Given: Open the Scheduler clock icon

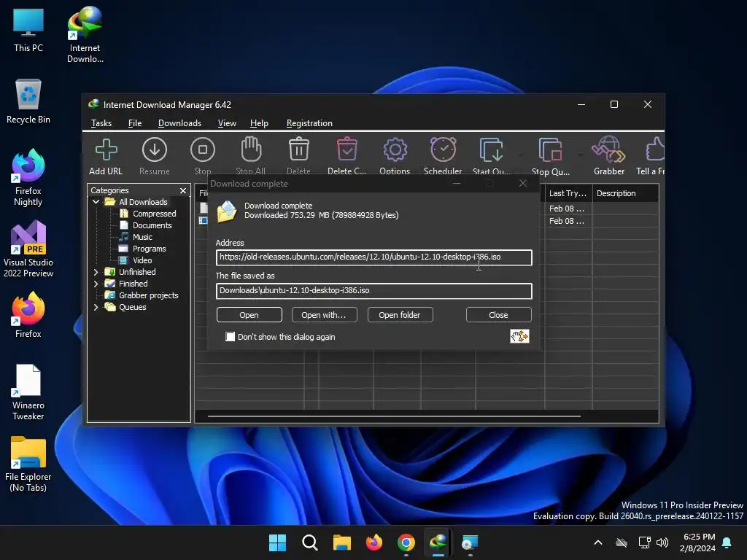Looking at the screenshot, I should click(x=443, y=149).
